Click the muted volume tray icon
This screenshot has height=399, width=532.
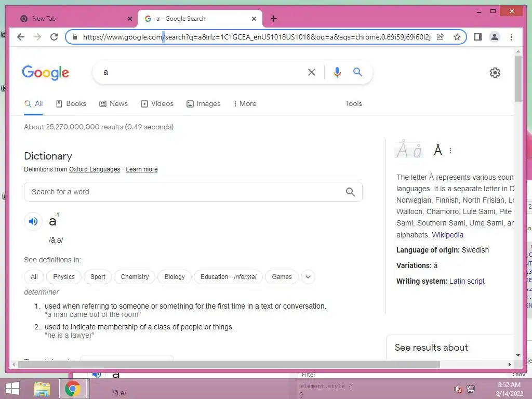[x=458, y=389]
